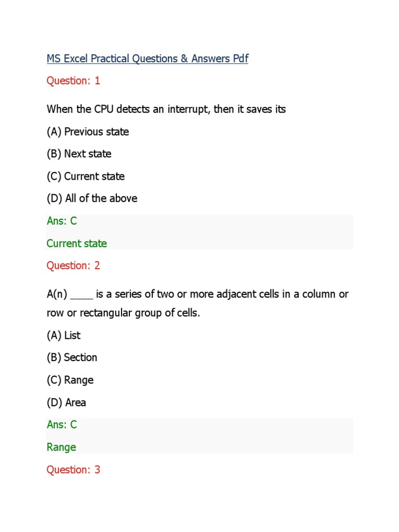Click the CPU interrupt question sentence

pos(166,110)
